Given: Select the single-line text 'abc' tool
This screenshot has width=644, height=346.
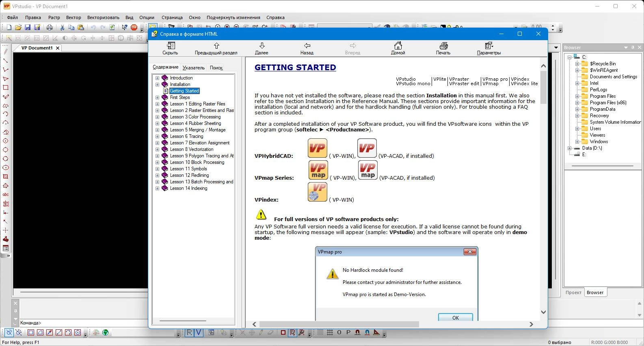Looking at the screenshot, I should [6, 195].
